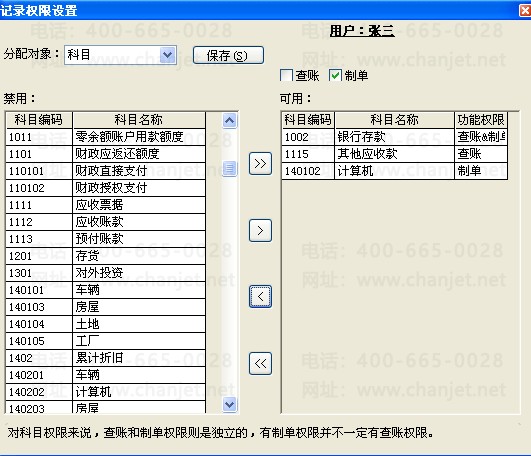Screen dimensions: 531x456
Task: Select row 1111 应收票据
Action: 105,205
